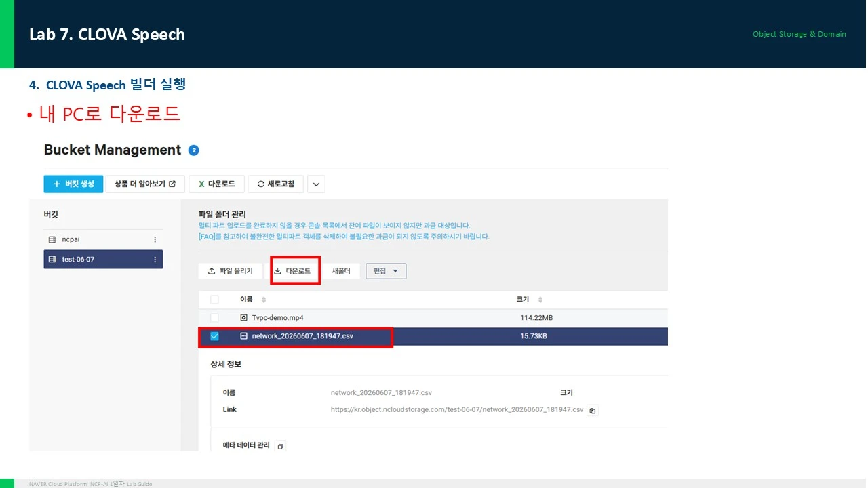Refresh the list with 새로고침

pyautogui.click(x=275, y=184)
